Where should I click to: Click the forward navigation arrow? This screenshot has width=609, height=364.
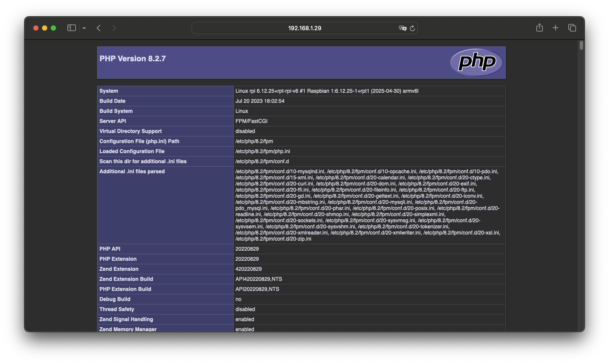(x=114, y=28)
